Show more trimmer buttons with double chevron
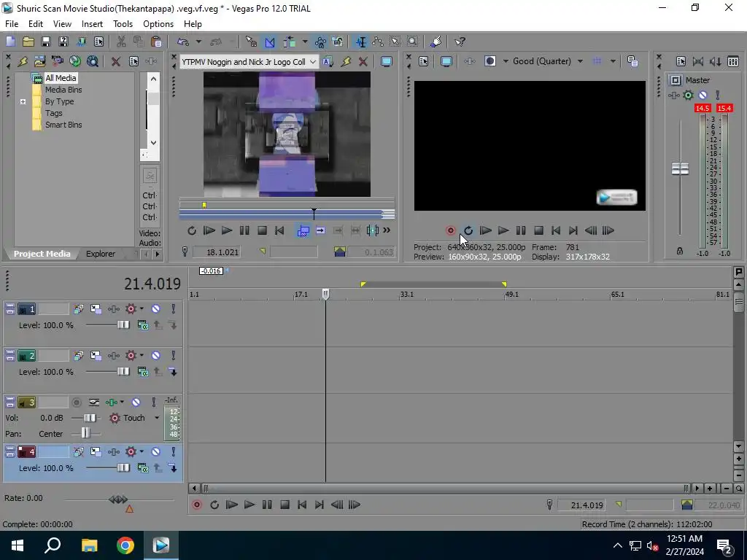The height and width of the screenshot is (560, 747). click(387, 230)
